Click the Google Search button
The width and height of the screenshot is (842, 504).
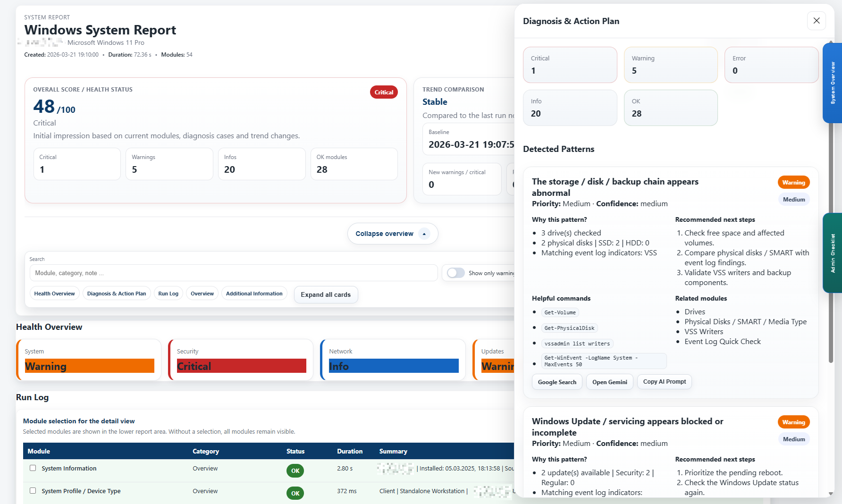tap(557, 382)
